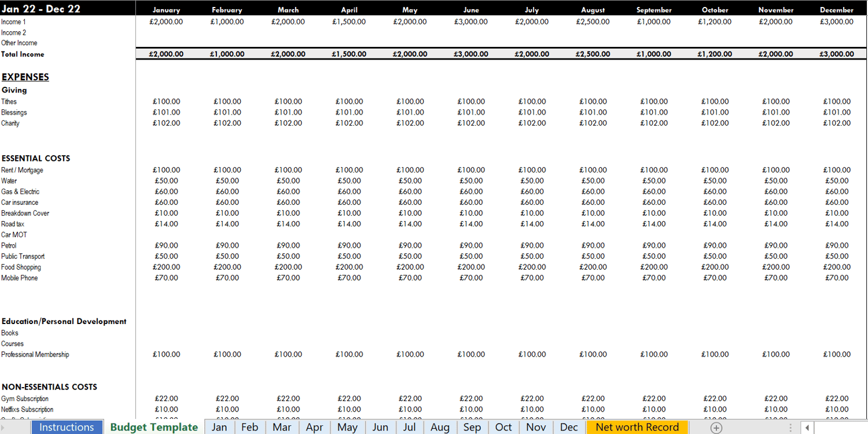Select the Jun sheet tab
868x434 pixels.
click(x=380, y=427)
